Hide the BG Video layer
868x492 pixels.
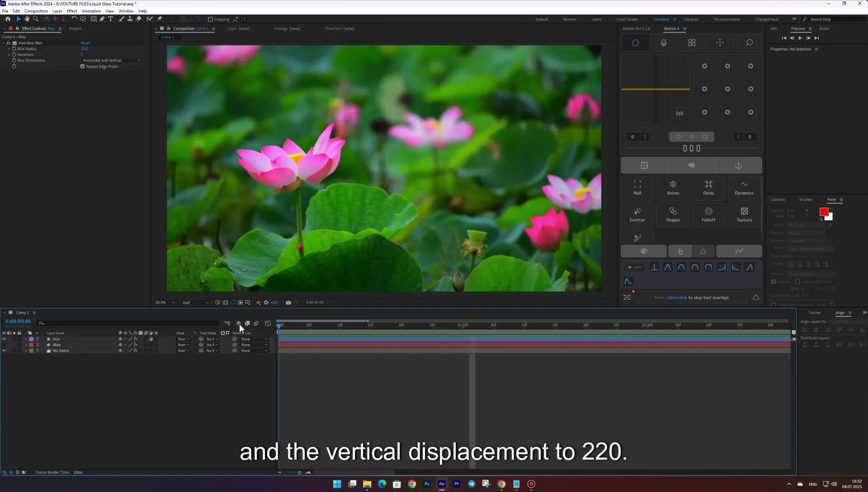[4, 351]
